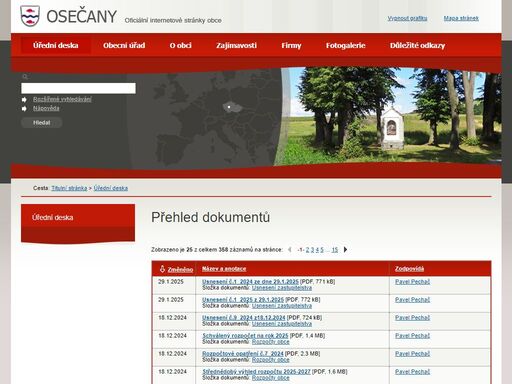Image resolution: width=512 pixels, height=384 pixels.
Task: Go to next page with the right arrow
Action: pyautogui.click(x=345, y=249)
